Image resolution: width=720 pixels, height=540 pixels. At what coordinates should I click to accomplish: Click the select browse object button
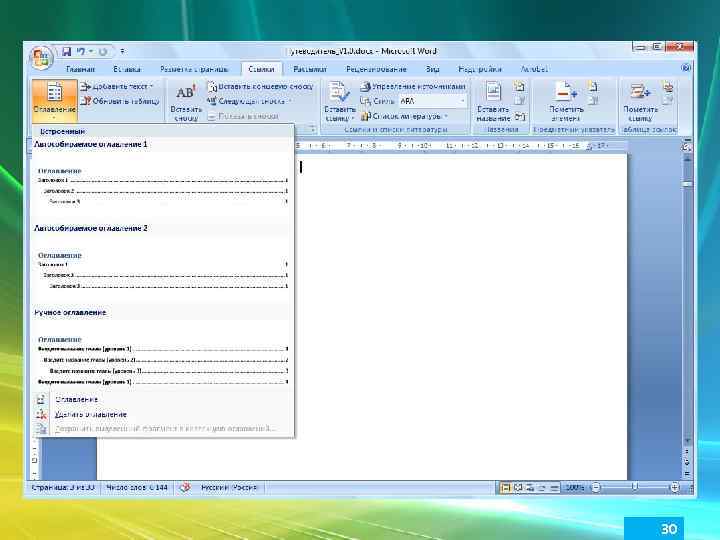point(687,462)
